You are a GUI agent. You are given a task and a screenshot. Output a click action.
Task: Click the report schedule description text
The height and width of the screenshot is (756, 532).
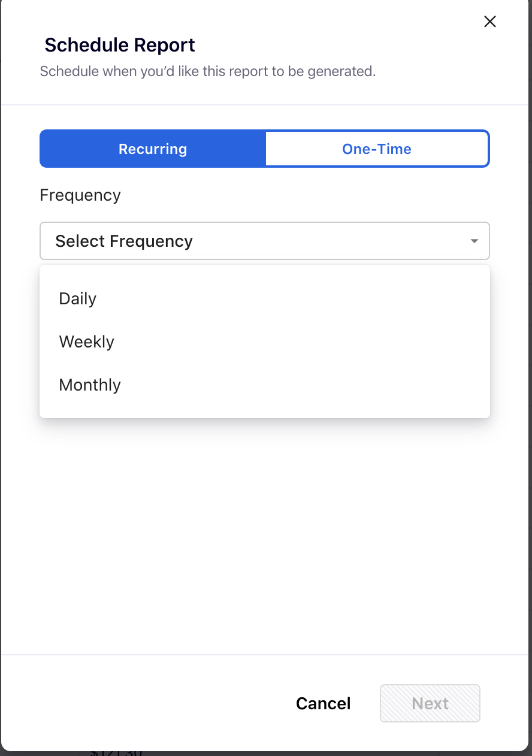click(207, 71)
